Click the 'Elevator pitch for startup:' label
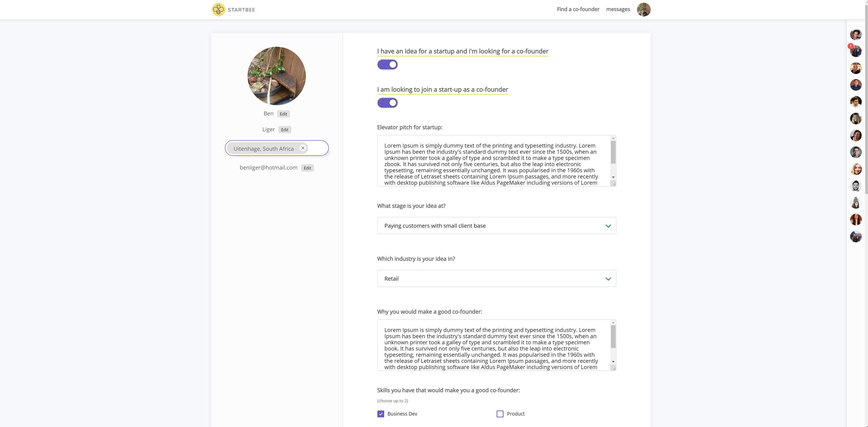 (409, 127)
